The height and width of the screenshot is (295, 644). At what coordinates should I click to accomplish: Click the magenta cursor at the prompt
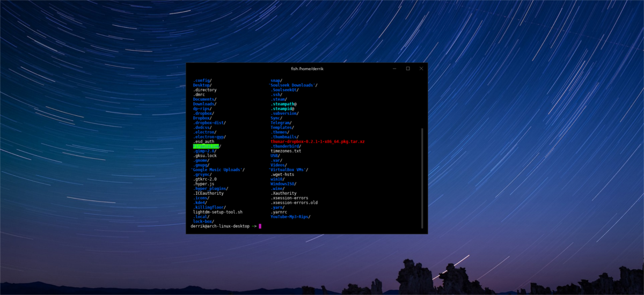(260, 226)
